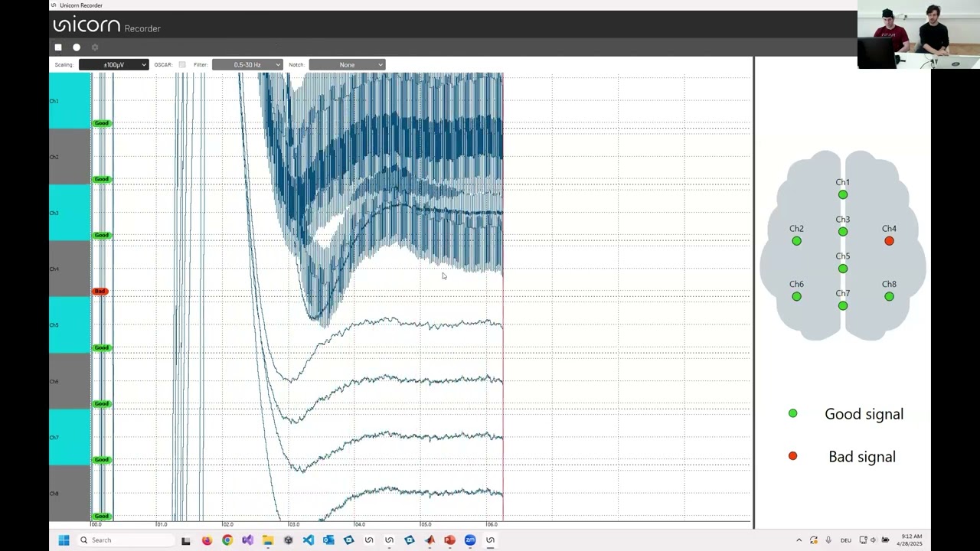Select the Ch7 channel label box

[x=70, y=437]
